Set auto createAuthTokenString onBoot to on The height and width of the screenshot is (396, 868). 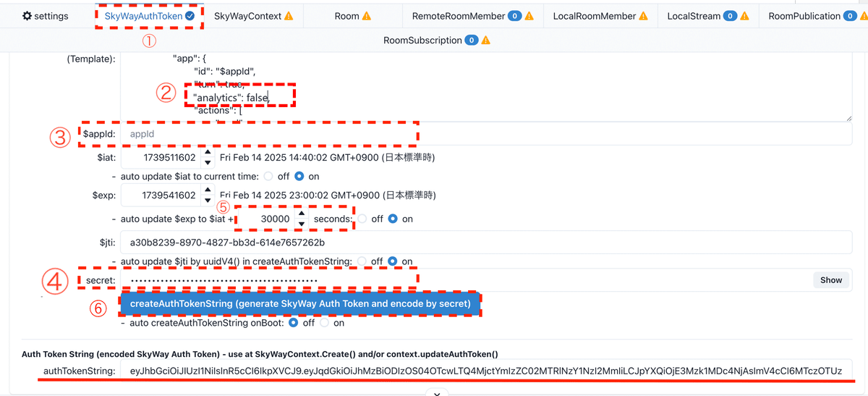click(x=323, y=323)
